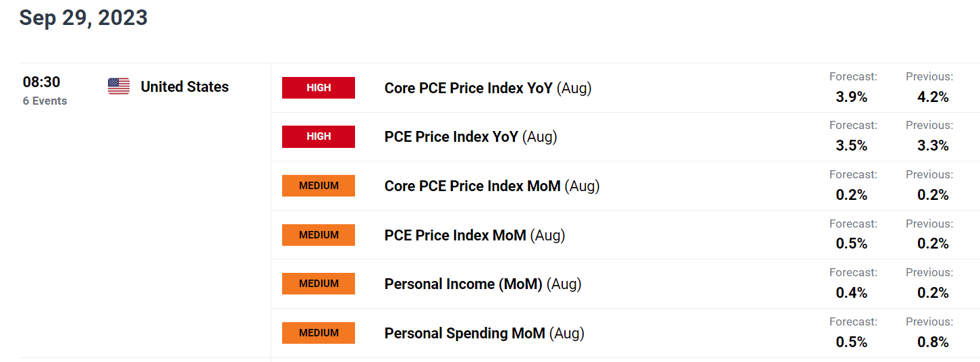Image resolution: width=980 pixels, height=362 pixels.
Task: Select the 3.9% forecast for Core PCE YoY
Action: (851, 97)
